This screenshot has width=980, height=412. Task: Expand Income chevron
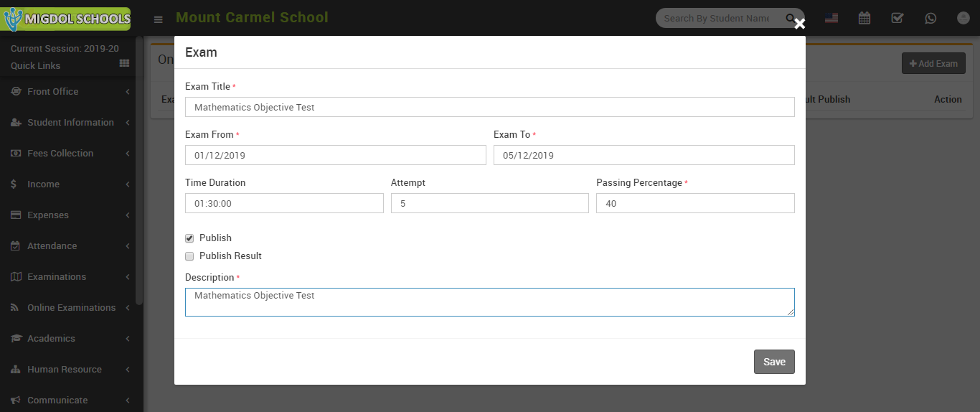point(127,184)
